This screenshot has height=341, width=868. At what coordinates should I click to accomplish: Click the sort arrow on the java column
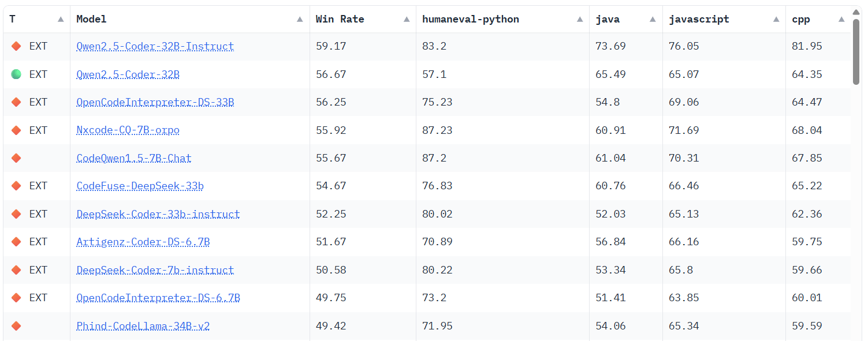pos(652,19)
